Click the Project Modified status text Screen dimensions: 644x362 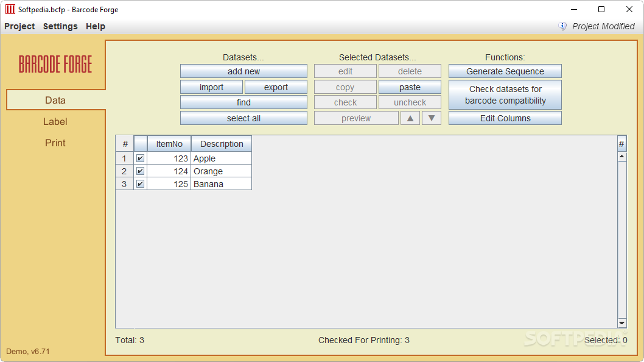(x=603, y=26)
